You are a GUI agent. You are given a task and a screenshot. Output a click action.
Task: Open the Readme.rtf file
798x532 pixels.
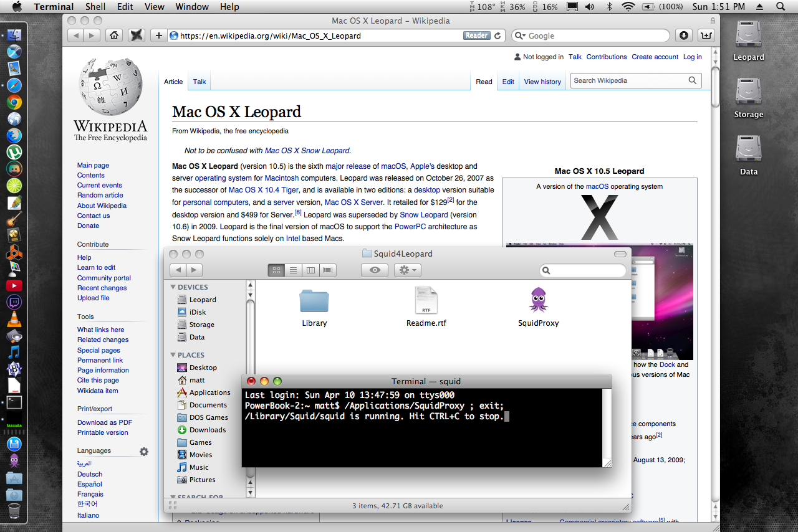pos(426,300)
